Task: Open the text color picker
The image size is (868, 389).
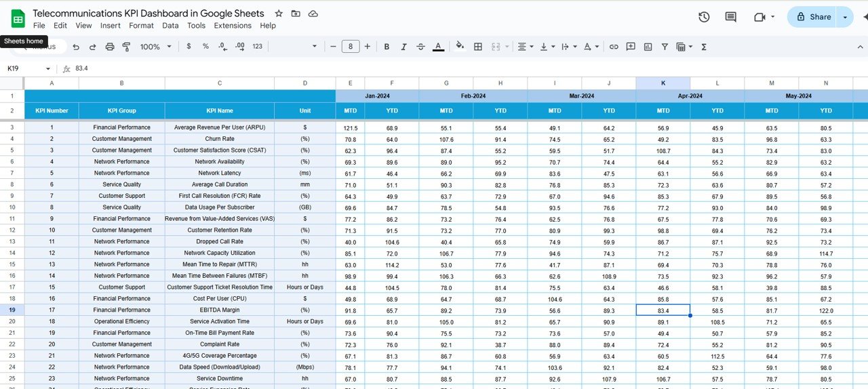Action: click(438, 47)
